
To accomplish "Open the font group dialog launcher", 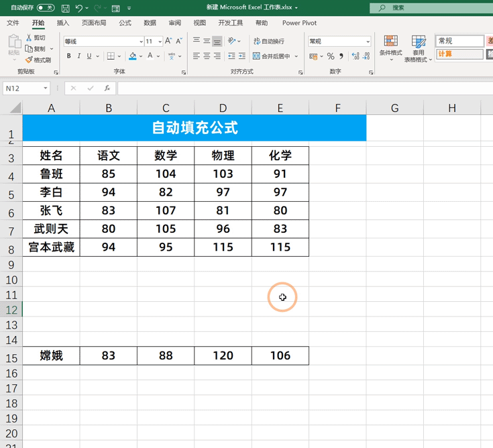I will (183, 72).
